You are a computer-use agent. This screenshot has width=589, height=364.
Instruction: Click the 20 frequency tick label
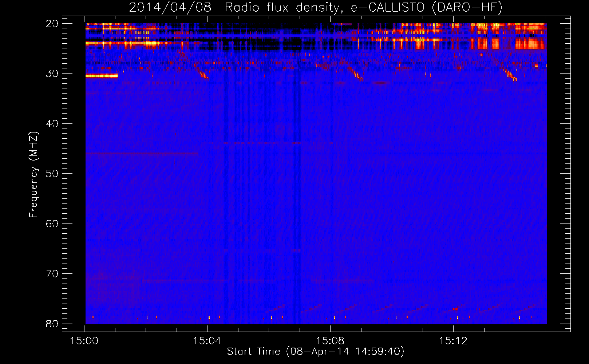pyautogui.click(x=52, y=24)
